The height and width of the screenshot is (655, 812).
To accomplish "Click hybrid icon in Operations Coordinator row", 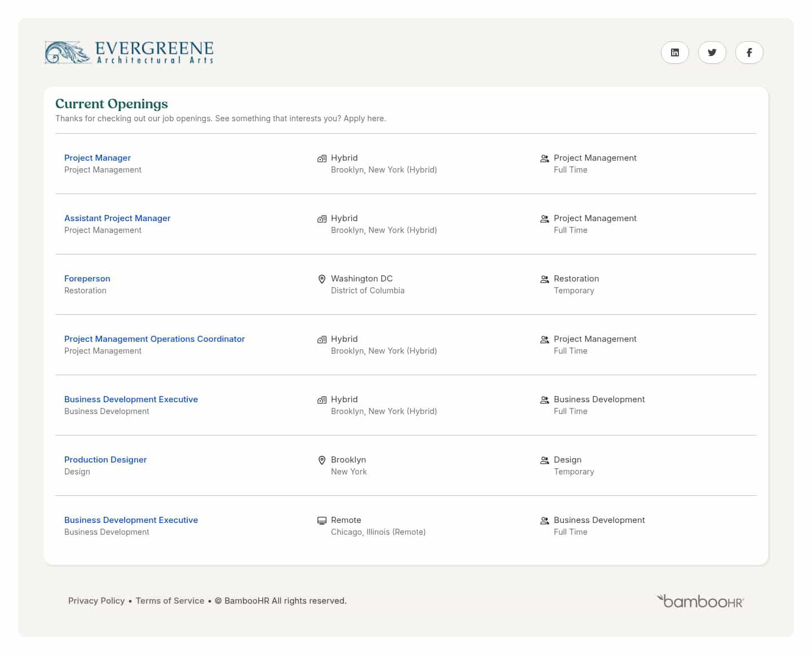I will coord(322,340).
